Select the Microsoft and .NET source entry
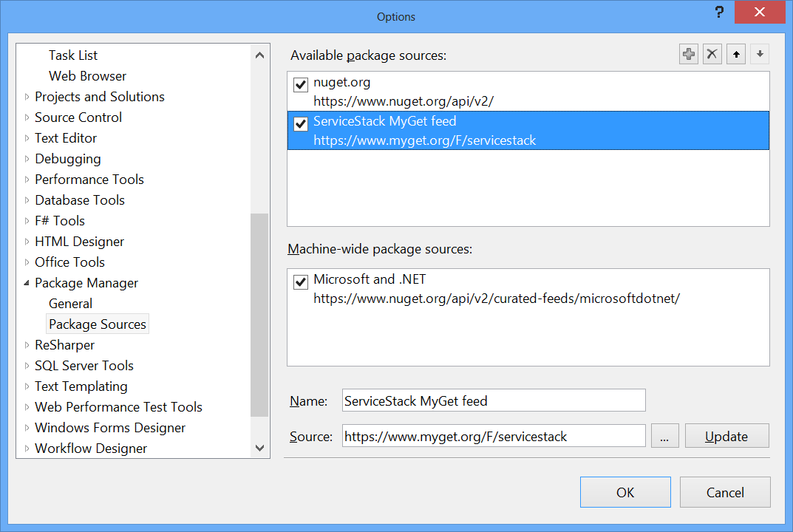Image resolution: width=793 pixels, height=532 pixels. 528,289
